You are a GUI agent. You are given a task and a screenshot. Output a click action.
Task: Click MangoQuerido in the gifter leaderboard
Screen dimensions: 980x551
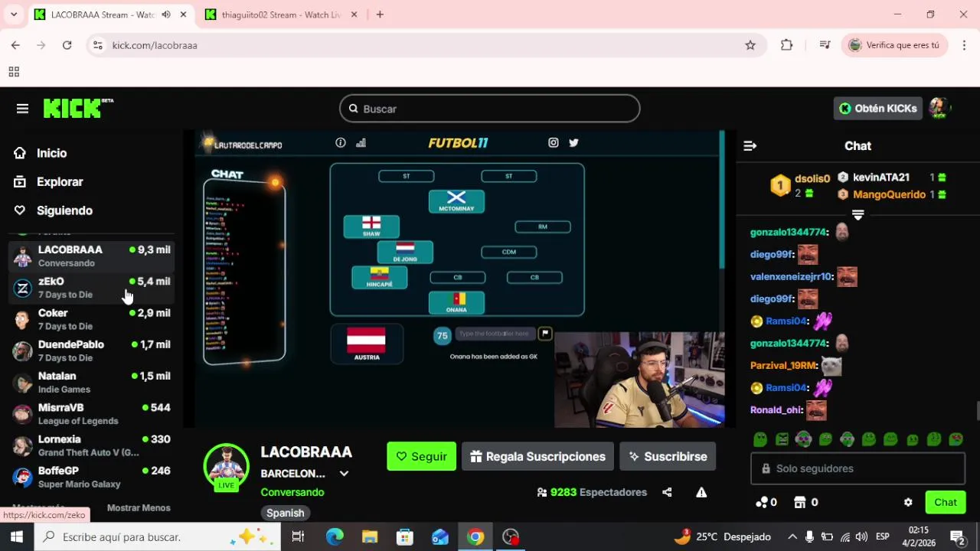(x=889, y=194)
